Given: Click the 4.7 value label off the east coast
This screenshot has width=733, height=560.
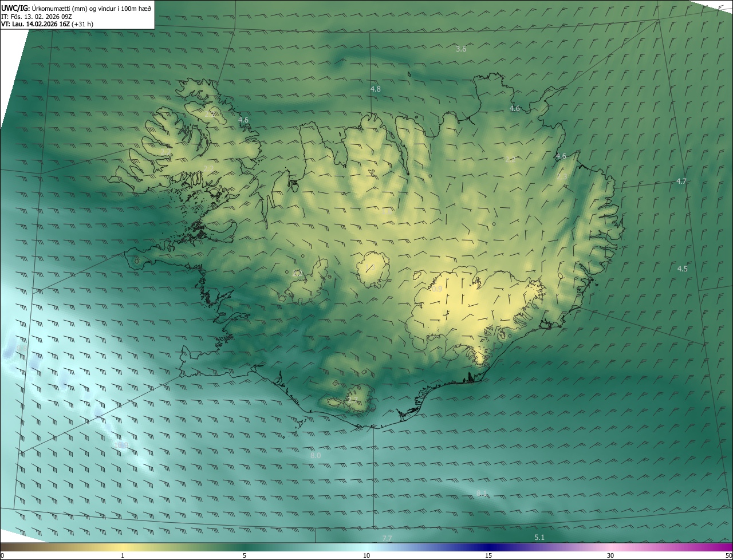Looking at the screenshot, I should (681, 181).
